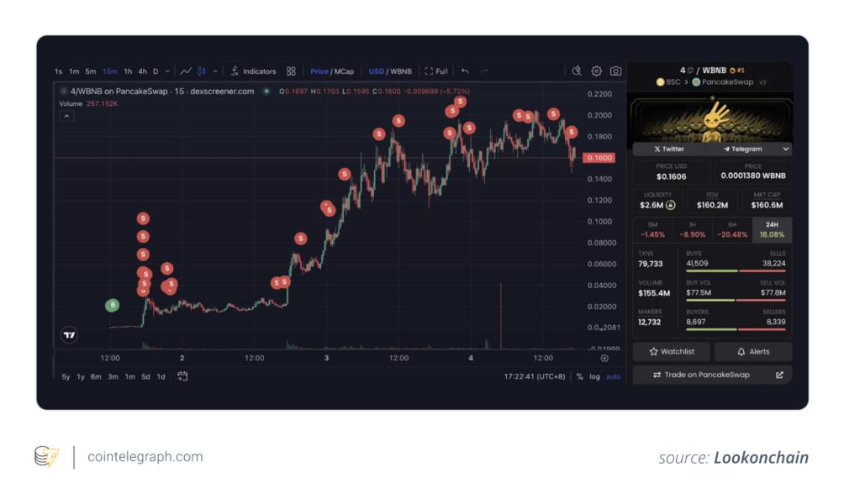Open the go-to-date calendar icon
The image size is (844, 504).
(x=182, y=376)
